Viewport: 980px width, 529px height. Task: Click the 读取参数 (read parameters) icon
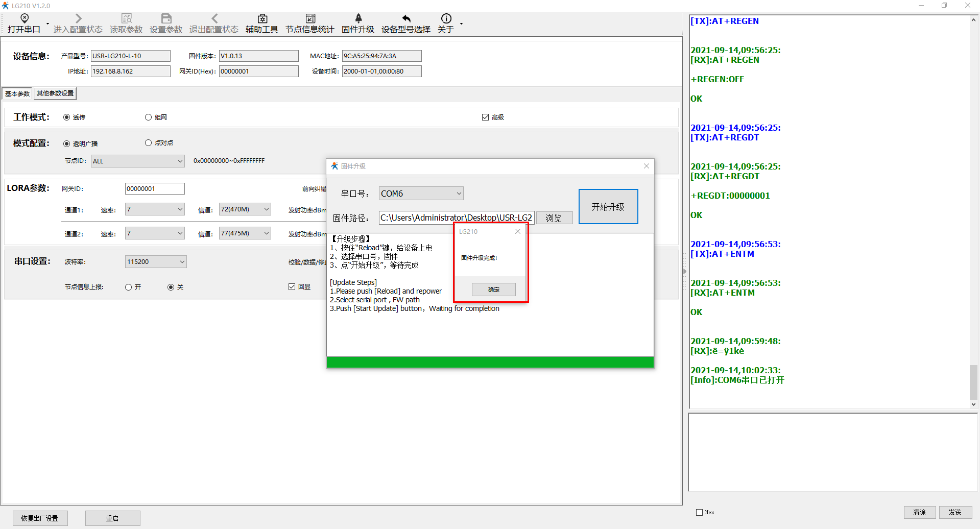pyautogui.click(x=126, y=19)
